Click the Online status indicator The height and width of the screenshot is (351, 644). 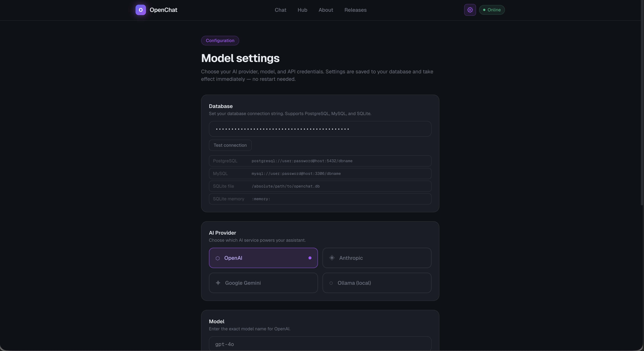(492, 10)
